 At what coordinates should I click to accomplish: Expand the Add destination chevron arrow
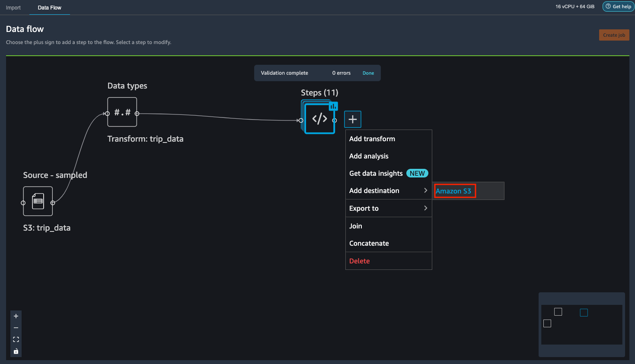[x=425, y=190]
